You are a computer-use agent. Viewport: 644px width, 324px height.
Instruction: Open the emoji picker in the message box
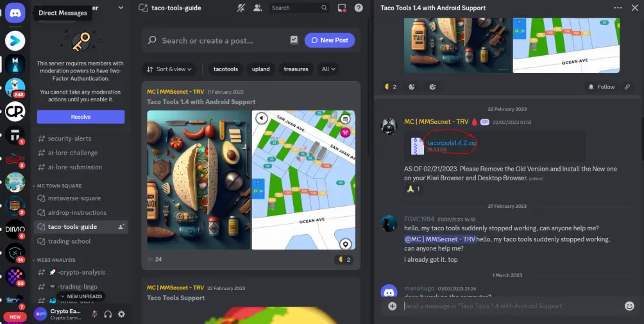coord(629,306)
